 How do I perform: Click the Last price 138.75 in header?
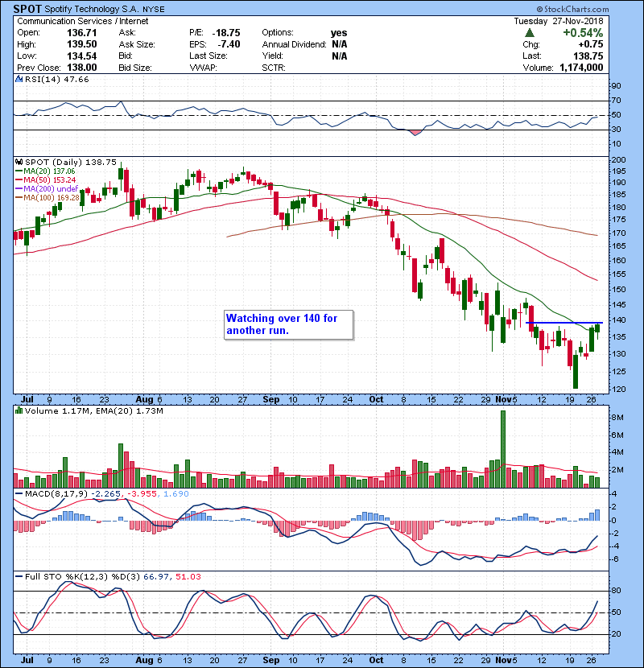[x=588, y=56]
